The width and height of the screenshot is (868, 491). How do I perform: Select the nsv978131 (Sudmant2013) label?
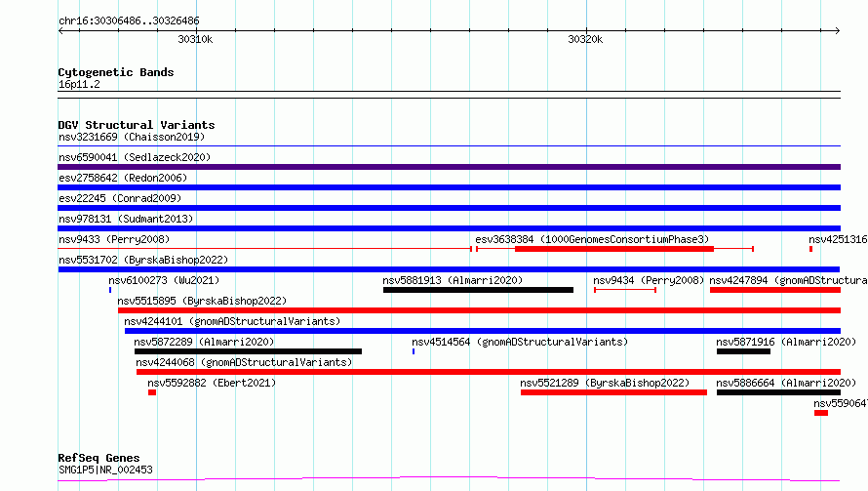[126, 219]
